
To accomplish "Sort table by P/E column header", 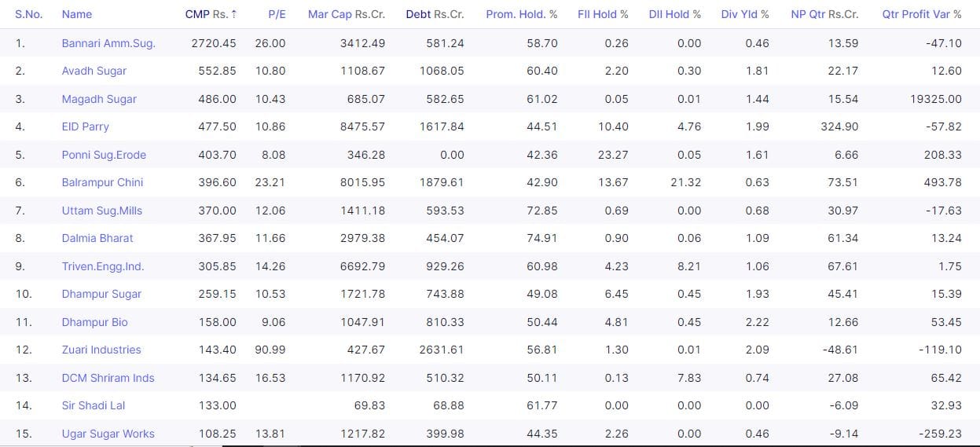I will [277, 14].
